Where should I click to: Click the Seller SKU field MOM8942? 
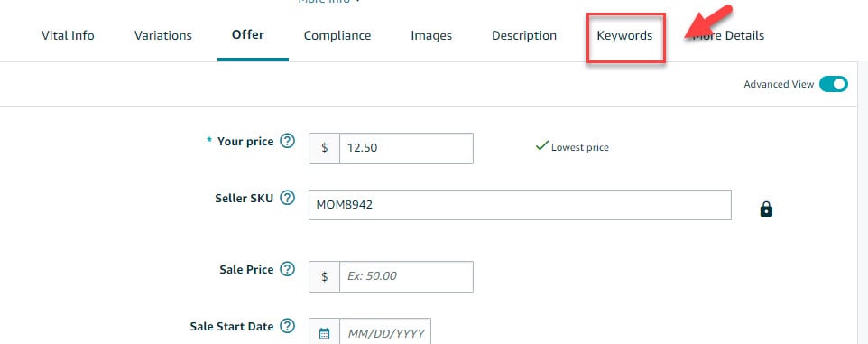[x=520, y=205]
